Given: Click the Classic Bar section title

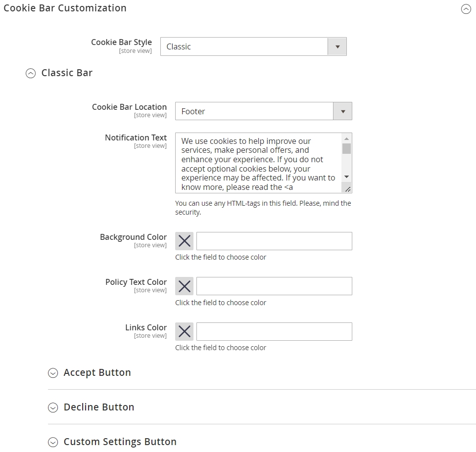Looking at the screenshot, I should [67, 73].
